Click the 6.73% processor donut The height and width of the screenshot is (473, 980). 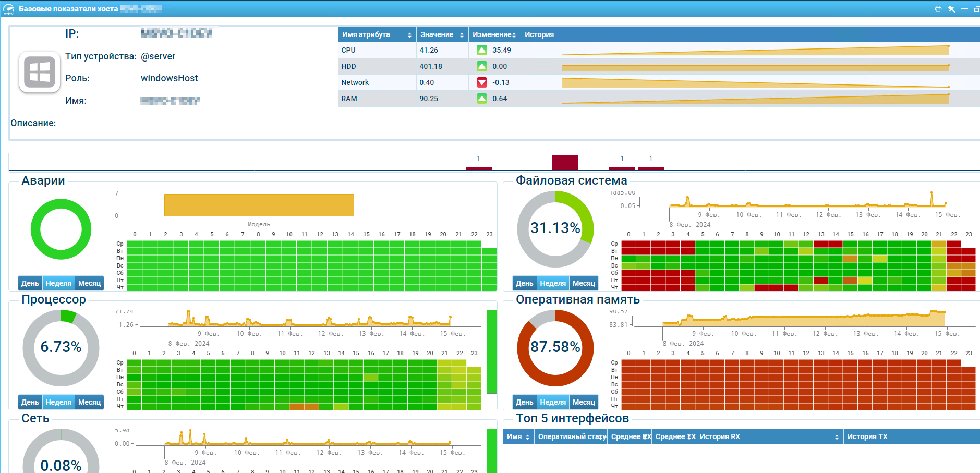[x=61, y=348]
